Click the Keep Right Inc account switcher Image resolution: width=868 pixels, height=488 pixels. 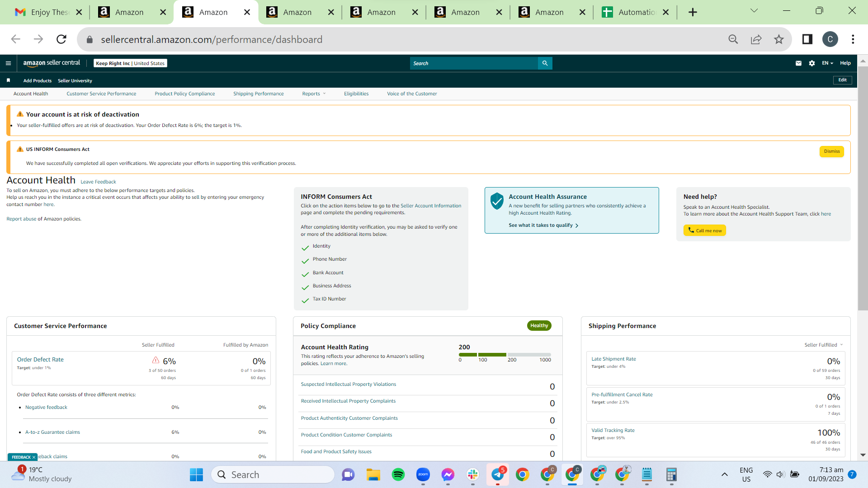tap(130, 63)
